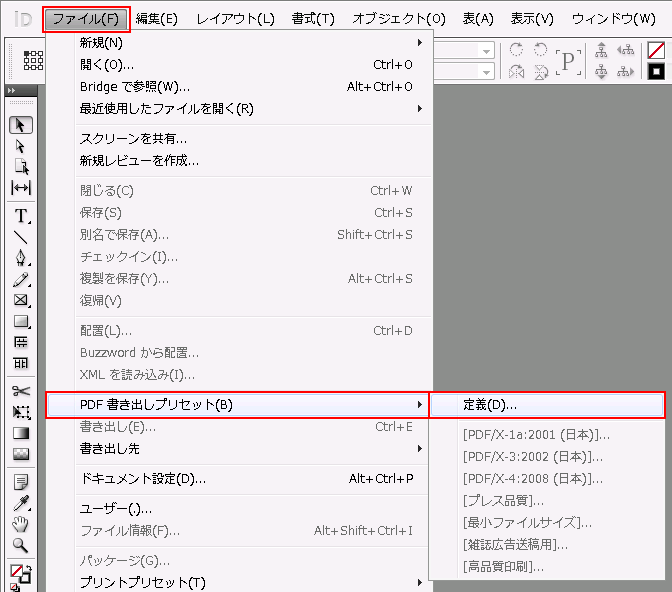Select [プレス品質]... preset
Screen dimensions: 672x592
click(547, 501)
